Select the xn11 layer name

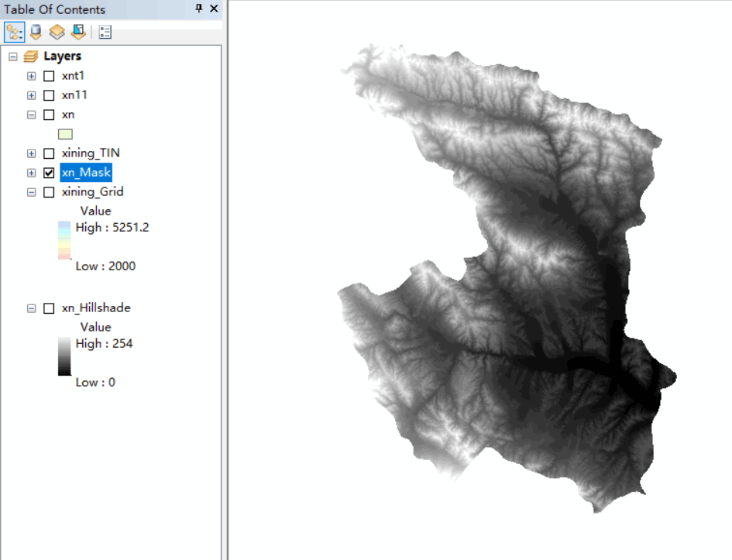74,94
